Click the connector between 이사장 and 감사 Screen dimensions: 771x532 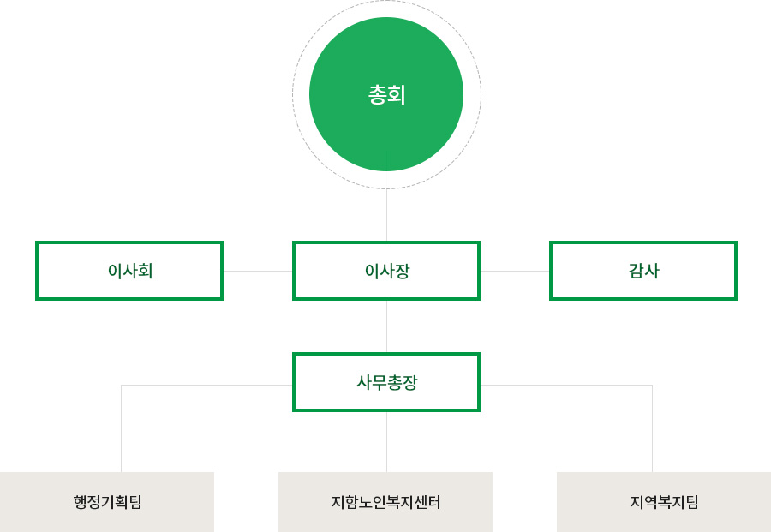[x=515, y=271]
